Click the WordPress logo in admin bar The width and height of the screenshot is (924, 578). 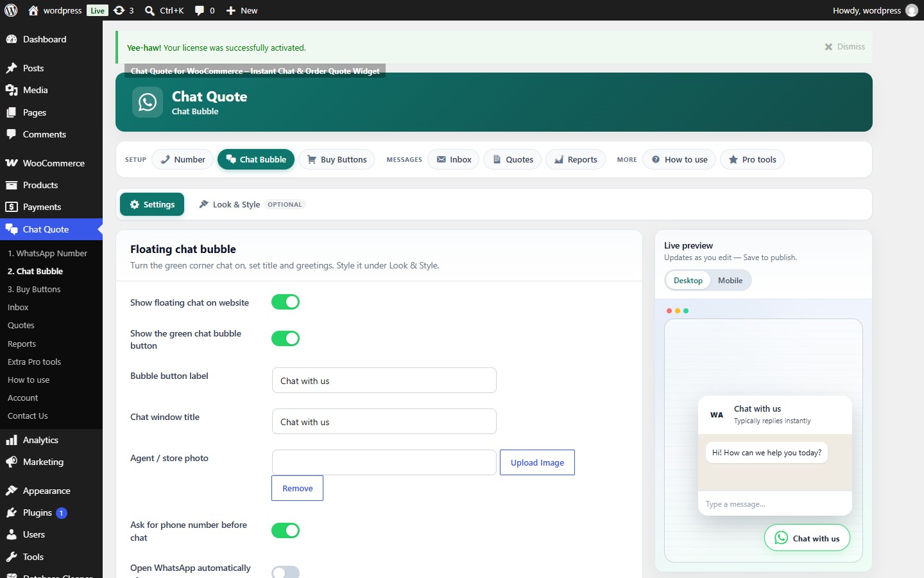pos(11,10)
